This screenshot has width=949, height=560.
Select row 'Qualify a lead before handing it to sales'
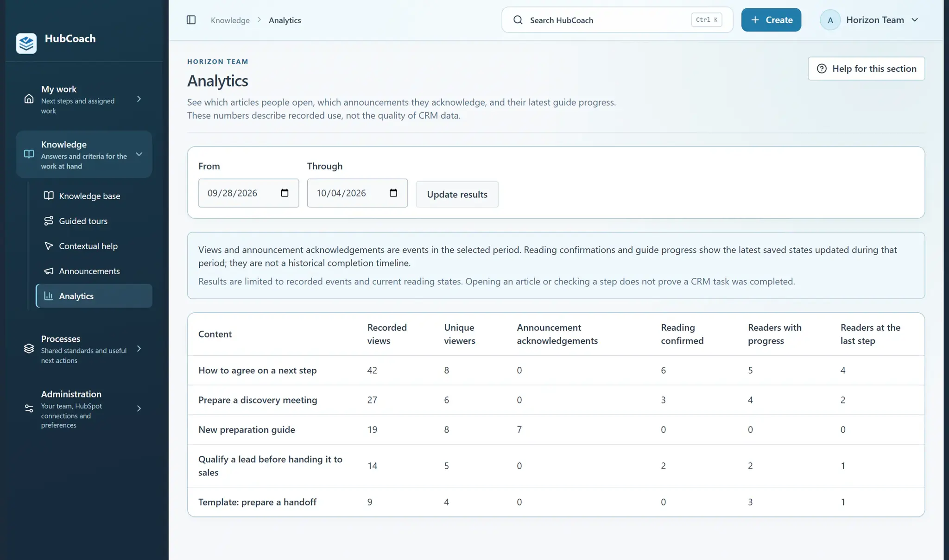click(x=556, y=466)
